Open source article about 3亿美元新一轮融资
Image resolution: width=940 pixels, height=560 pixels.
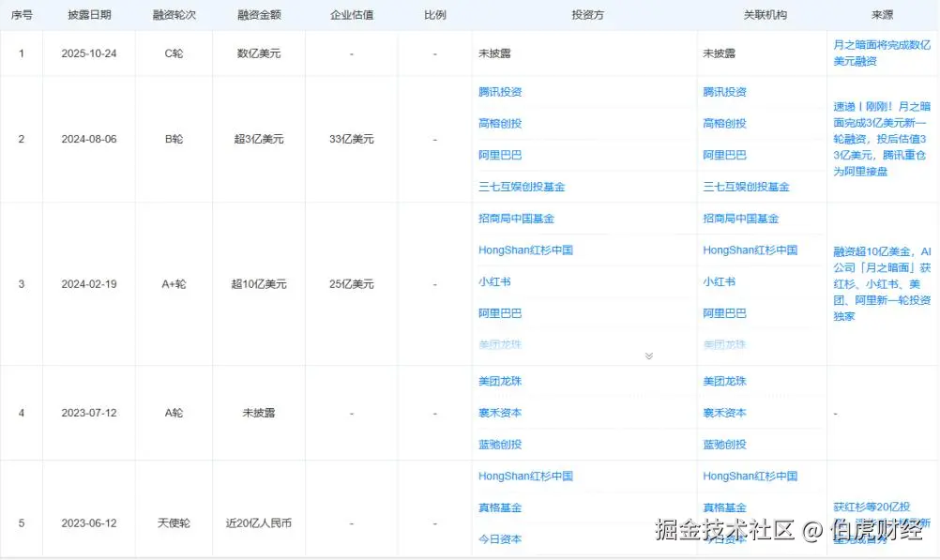pyautogui.click(x=882, y=139)
